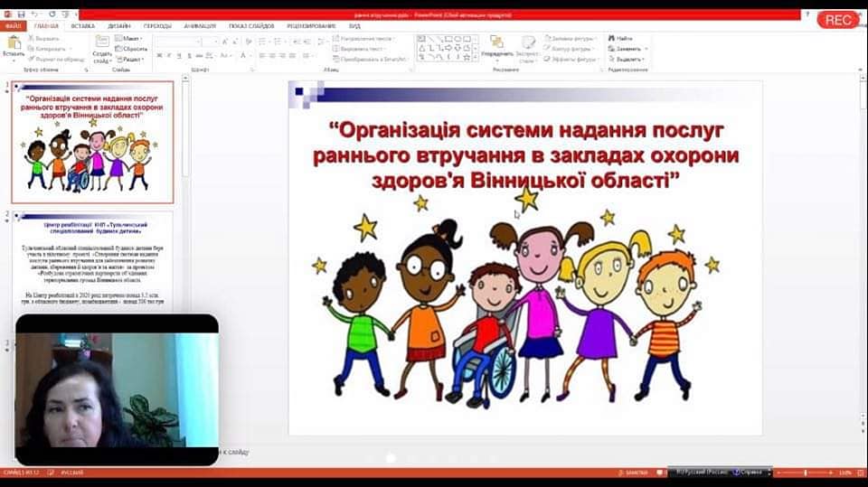Justify text in paragraph group

tap(292, 55)
